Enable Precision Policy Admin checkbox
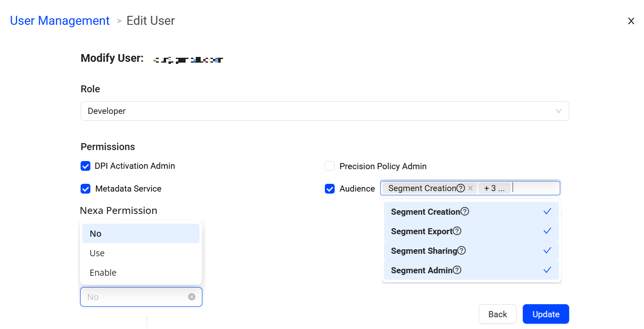This screenshot has width=644, height=329. click(x=330, y=166)
